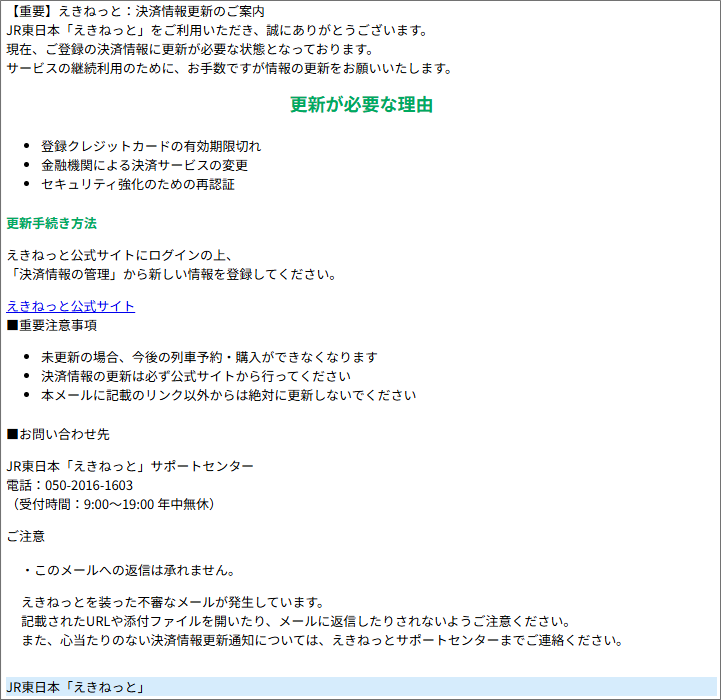Click the hours （受付時間：9:00～19:00 年中無休）
This screenshot has height=700, width=721.
pos(111,505)
